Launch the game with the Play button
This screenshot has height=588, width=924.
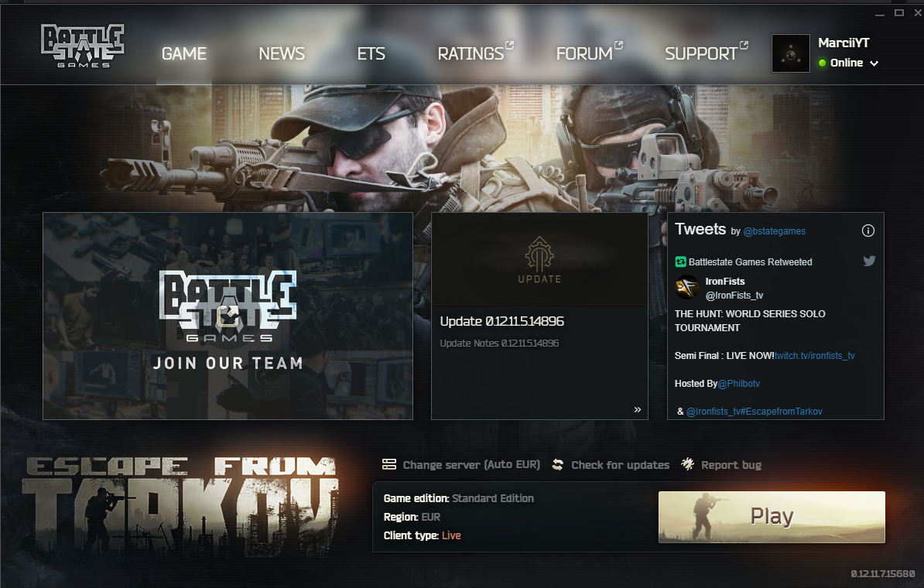pyautogui.click(x=772, y=517)
